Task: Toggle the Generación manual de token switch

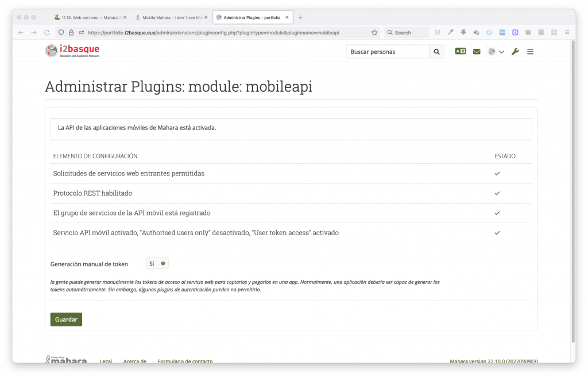Action: coord(157,264)
